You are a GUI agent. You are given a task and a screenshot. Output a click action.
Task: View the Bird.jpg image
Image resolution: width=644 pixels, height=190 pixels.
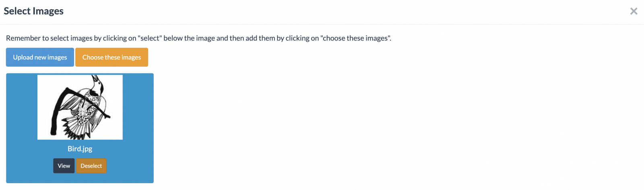point(64,165)
